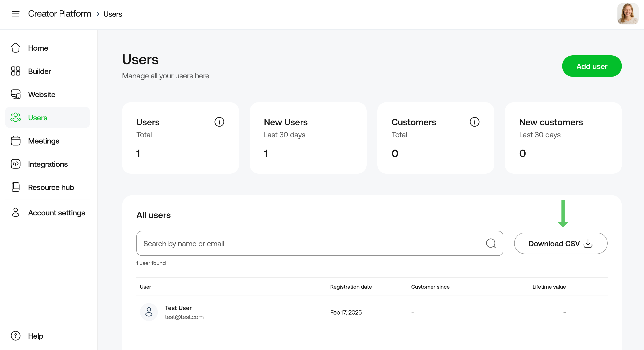Click the Home house icon in sidebar
Image resolution: width=644 pixels, height=350 pixels.
15,48
